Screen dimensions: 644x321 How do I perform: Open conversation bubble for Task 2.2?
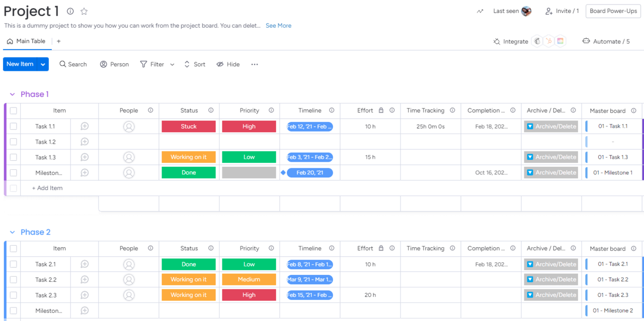click(x=85, y=279)
